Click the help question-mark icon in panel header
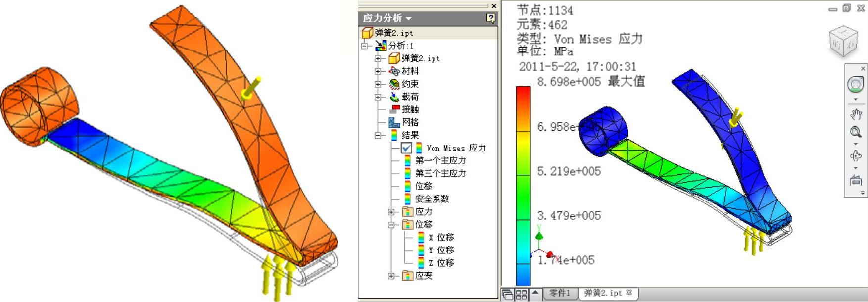This screenshot has width=868, height=302. 490,18
